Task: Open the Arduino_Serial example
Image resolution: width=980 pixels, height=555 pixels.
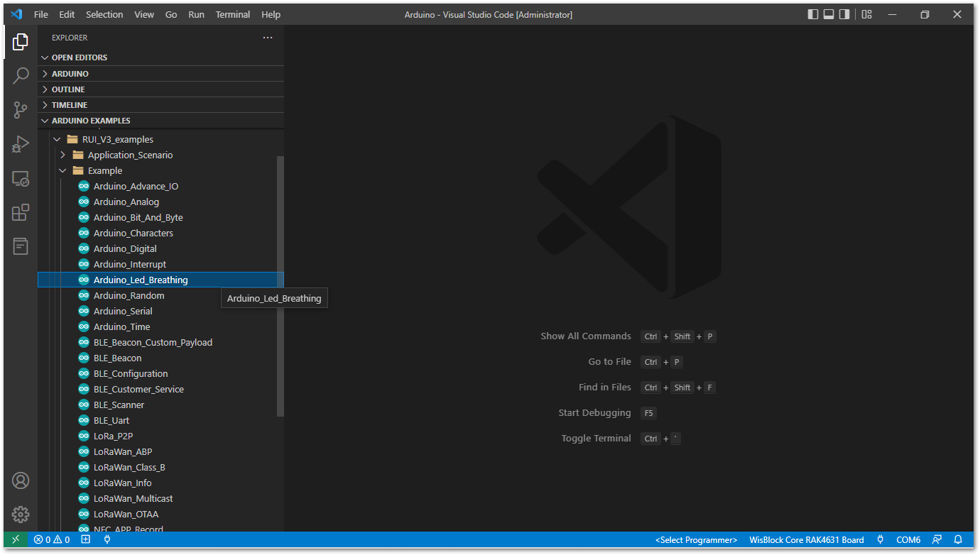Action: pyautogui.click(x=160, y=312)
